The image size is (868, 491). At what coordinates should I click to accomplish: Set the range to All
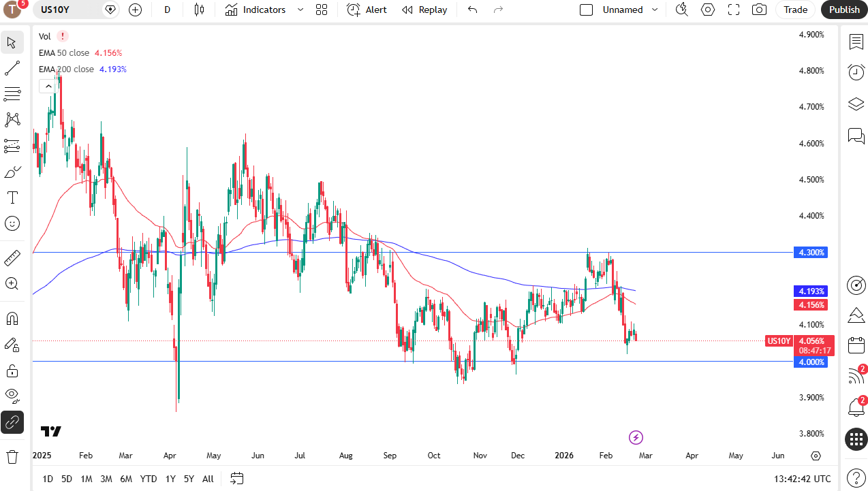tap(208, 479)
